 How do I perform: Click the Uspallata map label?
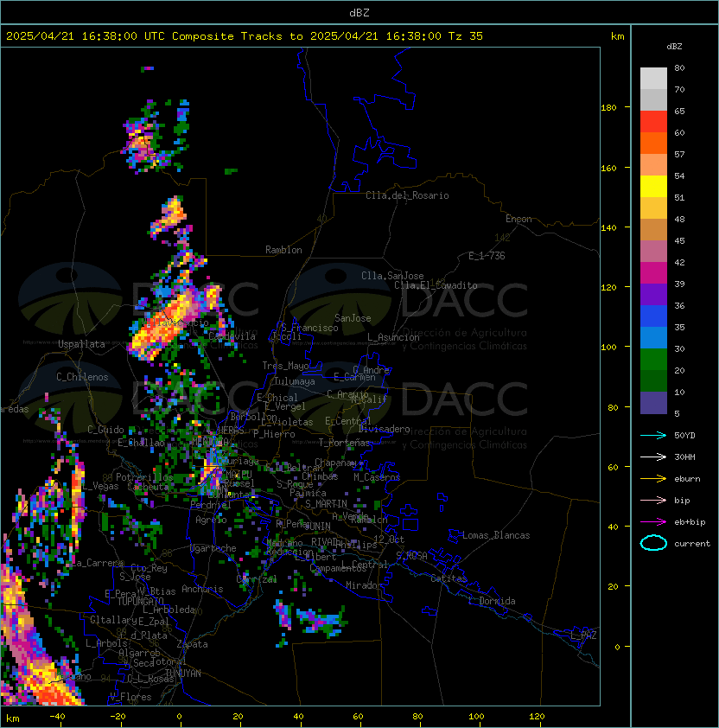point(81,344)
